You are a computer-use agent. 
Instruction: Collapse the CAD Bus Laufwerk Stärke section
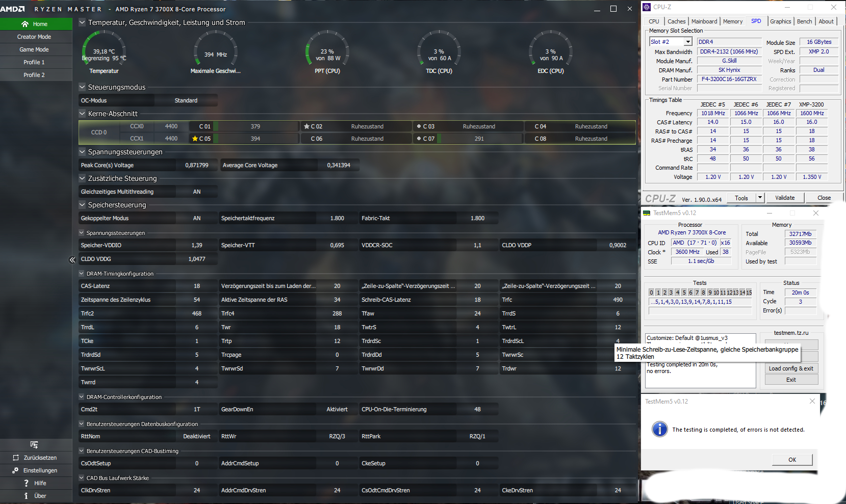click(82, 478)
